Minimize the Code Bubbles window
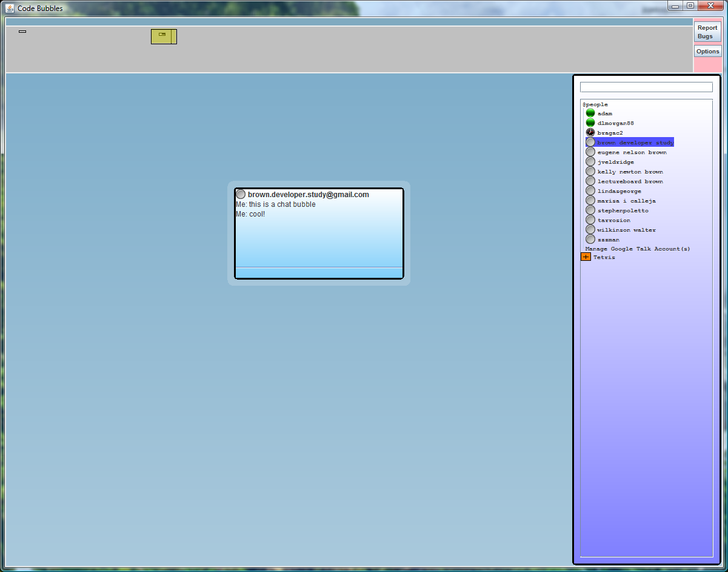Screen dimensions: 728x572 [675, 5]
